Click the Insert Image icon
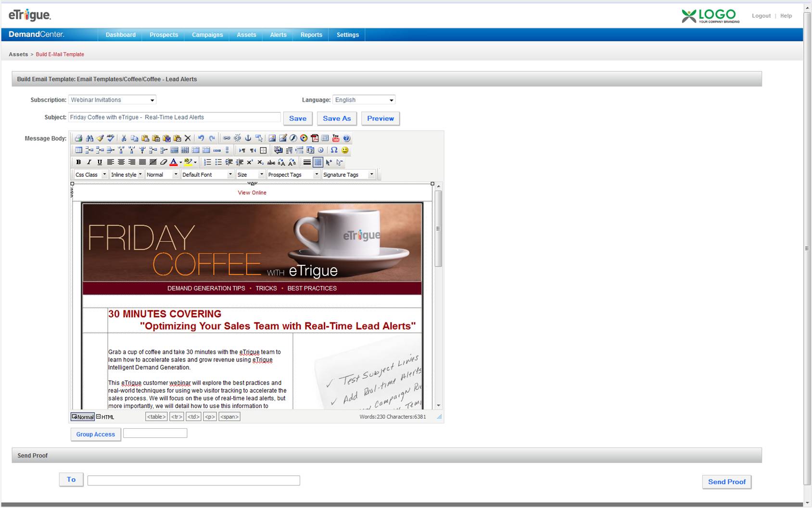The image size is (812, 508). [272, 138]
